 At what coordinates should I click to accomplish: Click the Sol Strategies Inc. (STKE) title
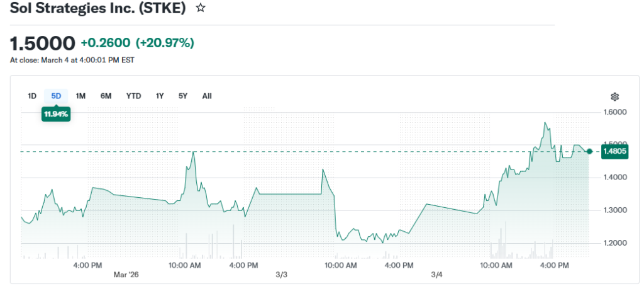point(97,9)
